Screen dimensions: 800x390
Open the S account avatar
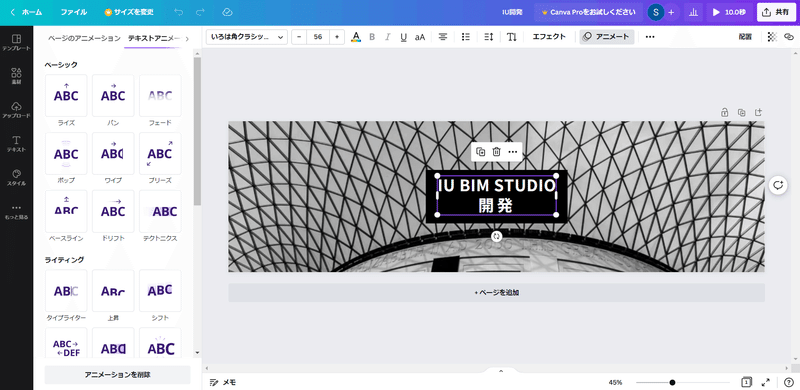pos(656,12)
